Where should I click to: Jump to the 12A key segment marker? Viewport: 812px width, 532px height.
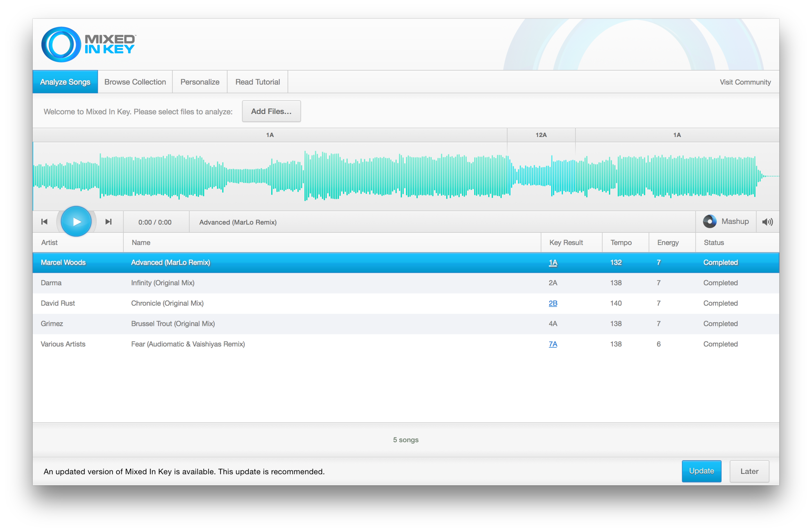tap(541, 135)
